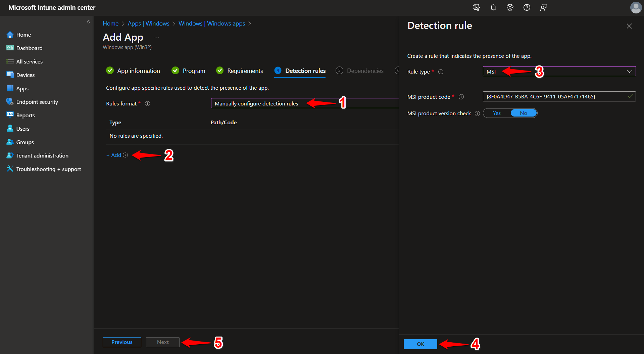This screenshot has width=644, height=354.
Task: Open the Reports section
Action: 25,115
